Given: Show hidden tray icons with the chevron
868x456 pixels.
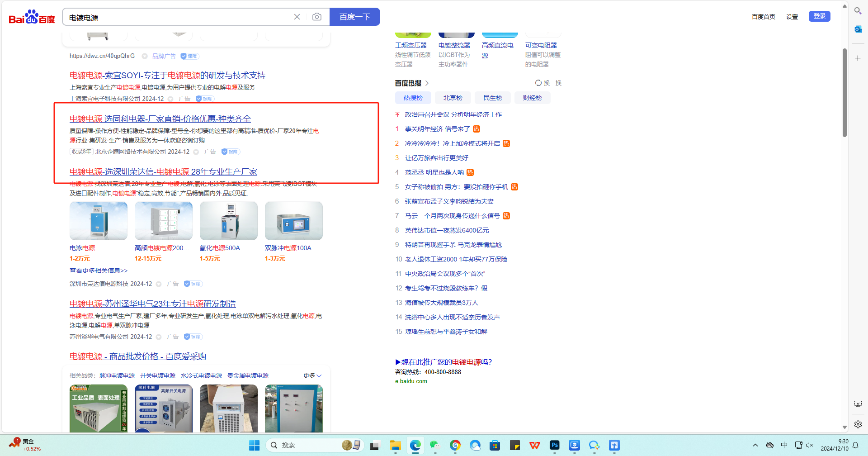Looking at the screenshot, I should coord(755,445).
